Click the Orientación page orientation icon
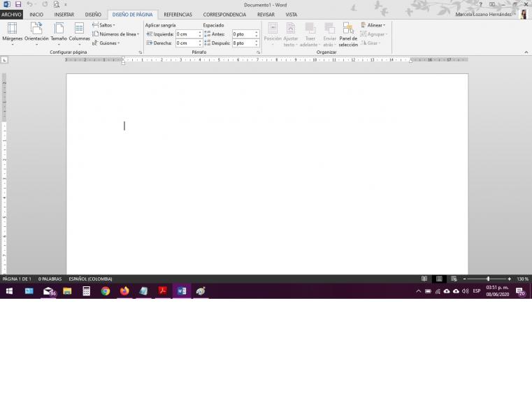532x419 pixels. pos(36,33)
